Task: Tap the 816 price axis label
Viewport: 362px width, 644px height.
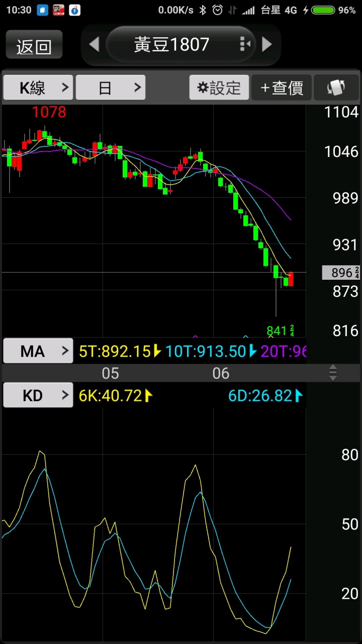Action: pos(345,331)
